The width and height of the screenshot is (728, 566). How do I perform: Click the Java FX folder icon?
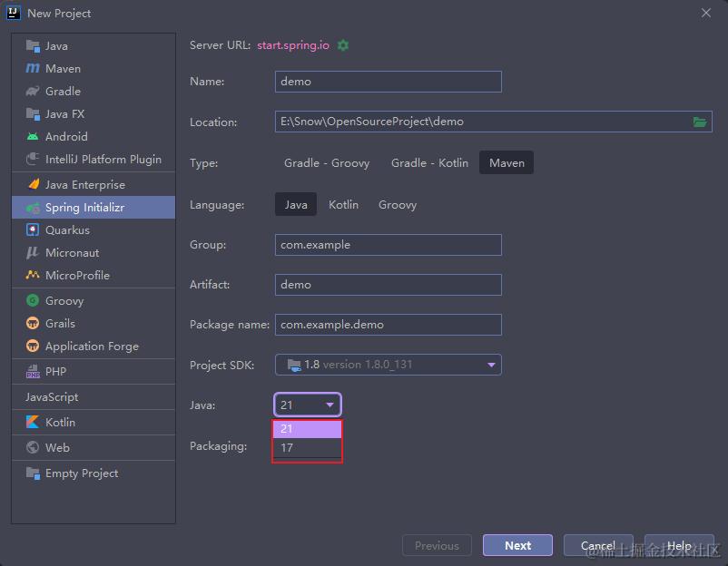coord(33,113)
